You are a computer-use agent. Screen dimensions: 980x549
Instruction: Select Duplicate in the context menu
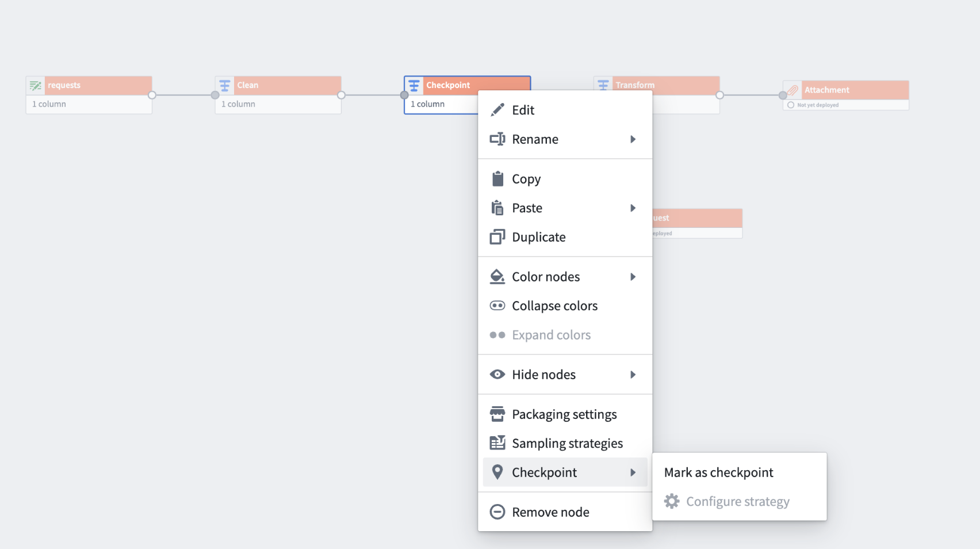coord(565,237)
